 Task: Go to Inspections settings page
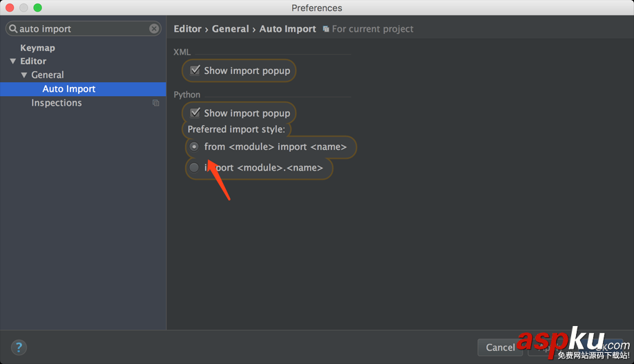click(x=57, y=103)
